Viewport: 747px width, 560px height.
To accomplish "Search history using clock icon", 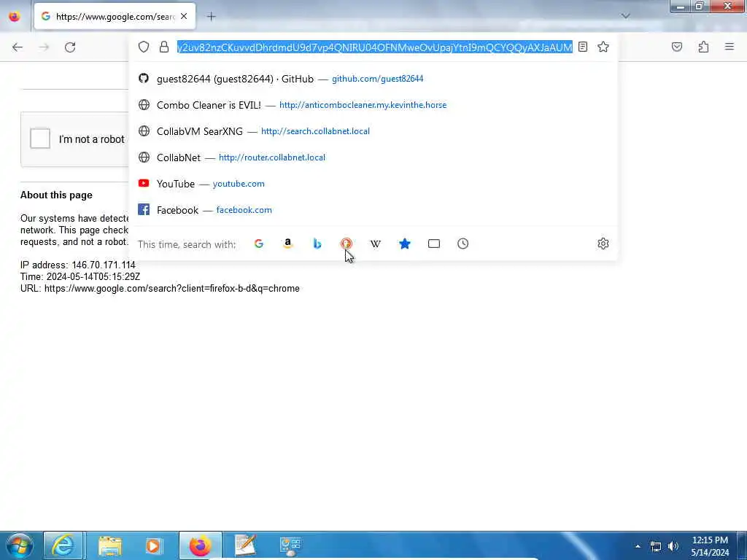I will [x=463, y=244].
